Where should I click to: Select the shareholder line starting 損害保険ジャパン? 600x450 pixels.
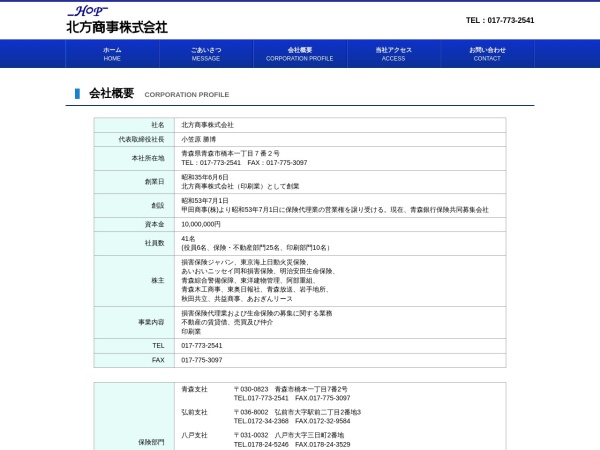click(245, 262)
